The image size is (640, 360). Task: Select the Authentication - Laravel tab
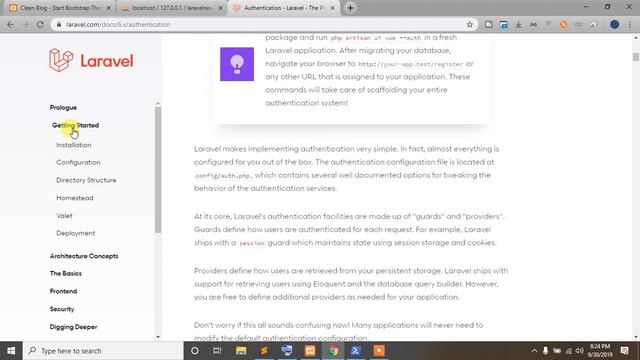coord(284,8)
